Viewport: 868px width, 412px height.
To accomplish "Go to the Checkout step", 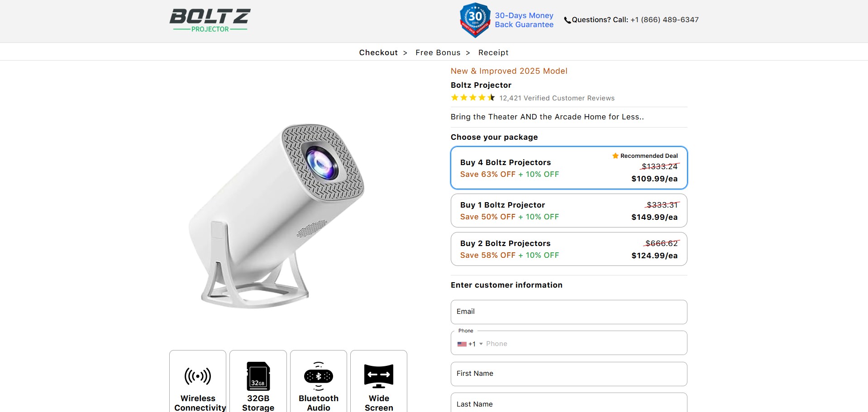I will pos(378,52).
